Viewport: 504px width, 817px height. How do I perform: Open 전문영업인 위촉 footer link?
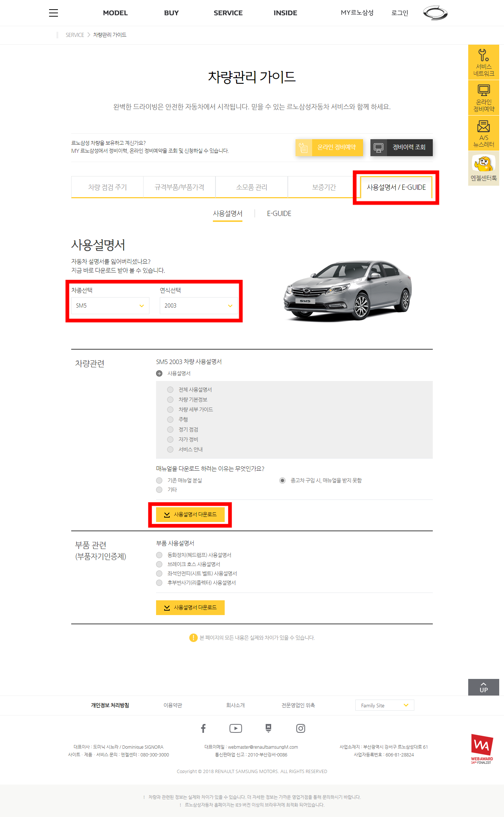[298, 705]
